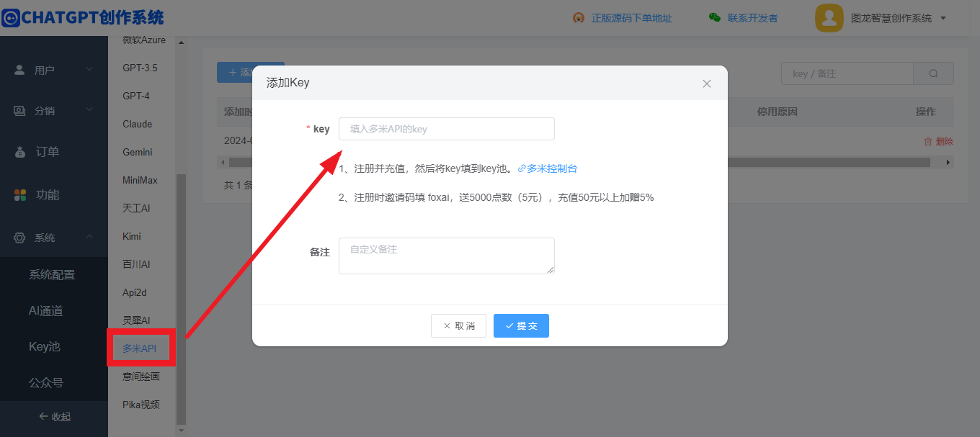Collapse the 系统 menu chevron

pyautogui.click(x=89, y=237)
